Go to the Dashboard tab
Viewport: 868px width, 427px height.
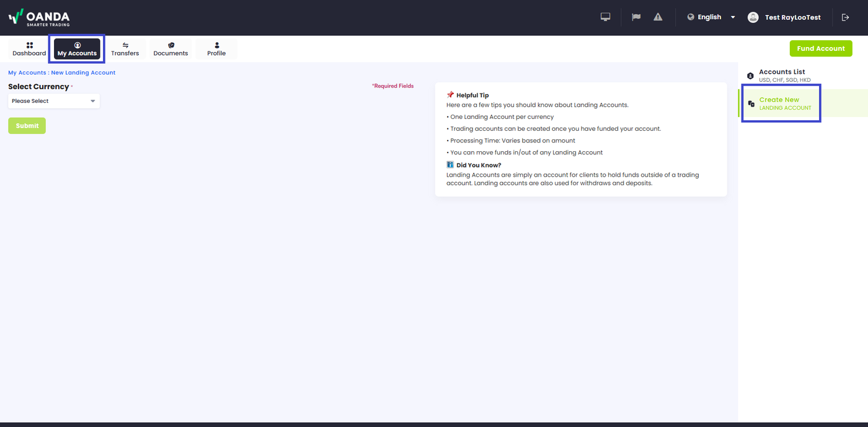[29, 49]
